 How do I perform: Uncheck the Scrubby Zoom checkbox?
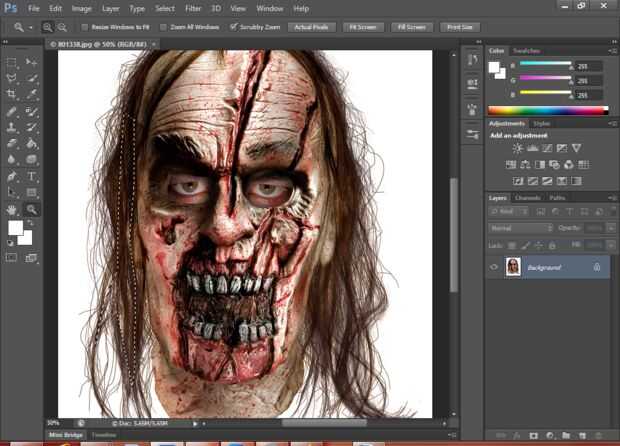(x=233, y=27)
